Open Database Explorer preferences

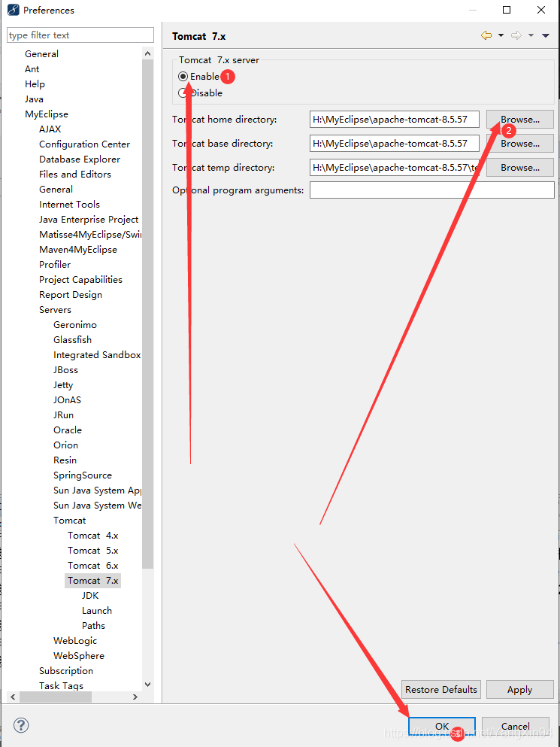click(x=80, y=159)
